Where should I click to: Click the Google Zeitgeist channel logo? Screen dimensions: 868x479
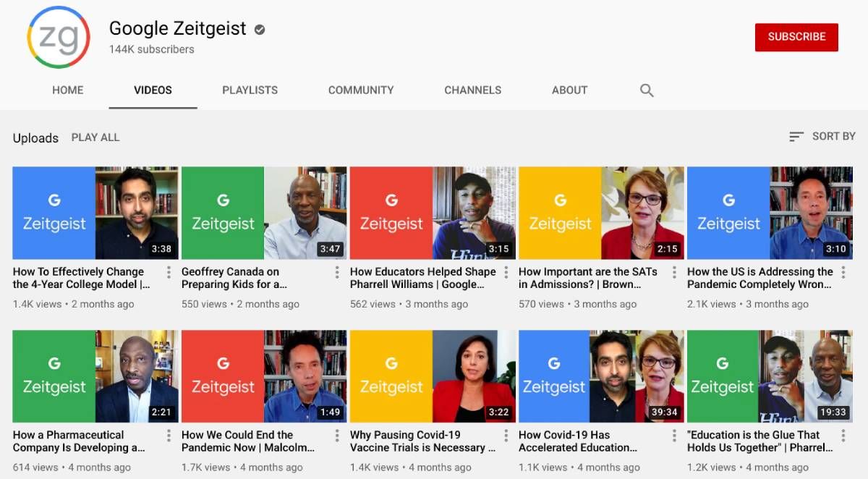[x=59, y=38]
